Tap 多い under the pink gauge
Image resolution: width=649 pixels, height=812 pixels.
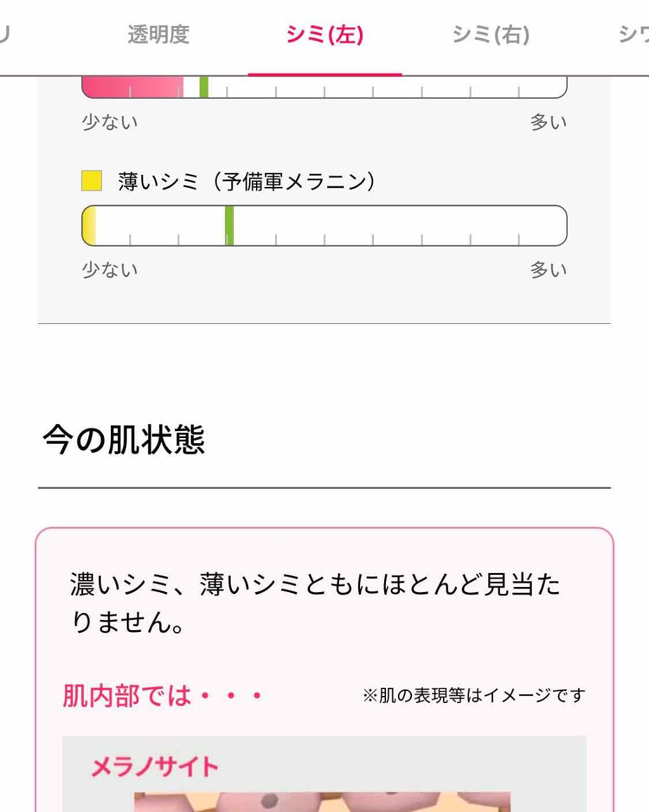coord(548,122)
